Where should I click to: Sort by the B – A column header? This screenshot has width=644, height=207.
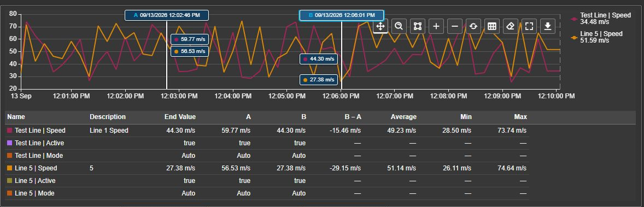pyautogui.click(x=353, y=117)
